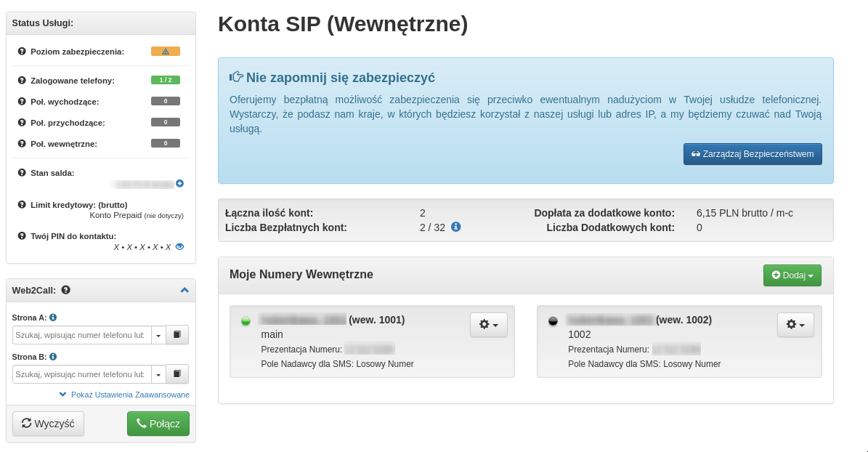Click help icon beside Zalogowane telefony
The image size is (868, 452).
(x=22, y=81)
